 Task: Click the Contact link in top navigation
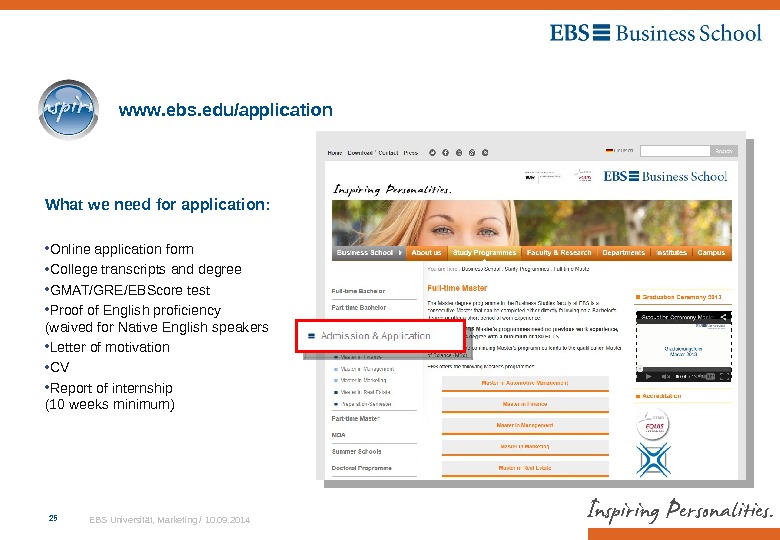click(389, 153)
